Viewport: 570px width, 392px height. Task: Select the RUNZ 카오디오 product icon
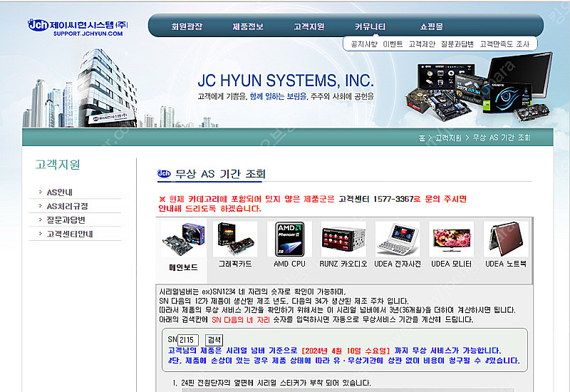[x=343, y=239]
